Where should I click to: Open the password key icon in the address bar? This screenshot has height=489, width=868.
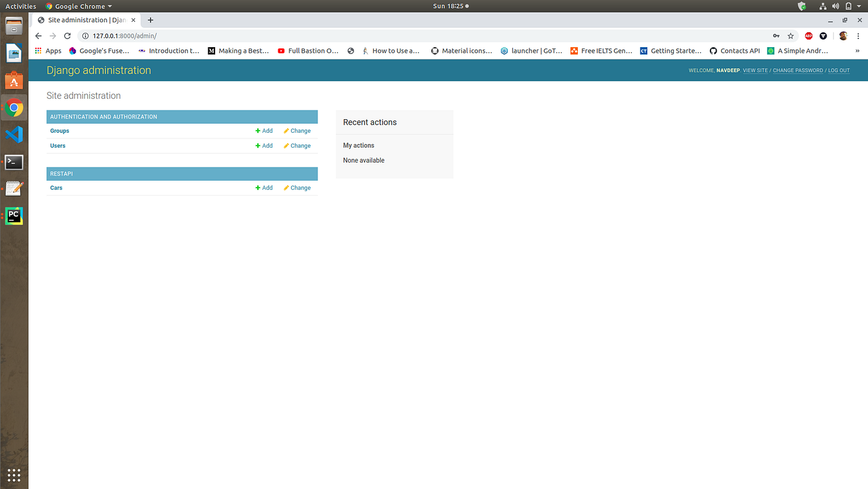pos(776,35)
